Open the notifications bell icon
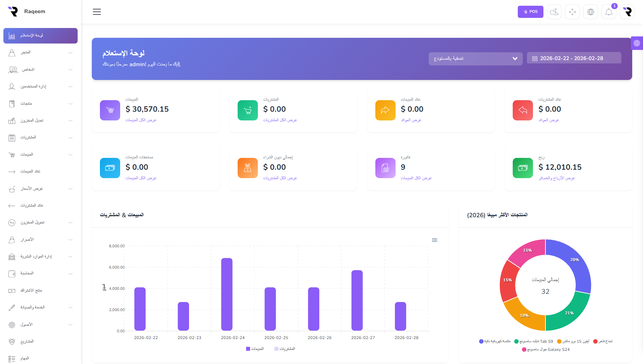The image size is (643, 364). pyautogui.click(x=609, y=12)
